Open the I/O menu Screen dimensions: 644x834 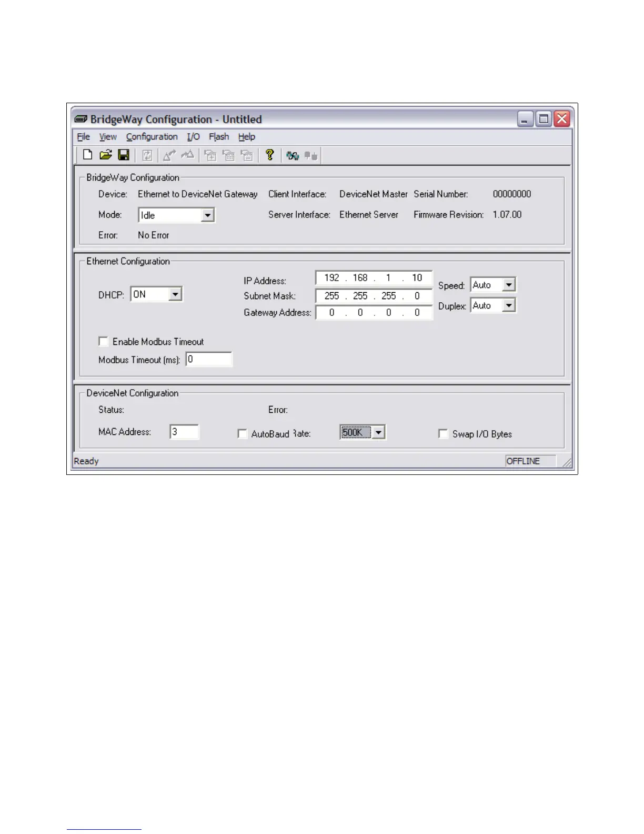(x=193, y=136)
